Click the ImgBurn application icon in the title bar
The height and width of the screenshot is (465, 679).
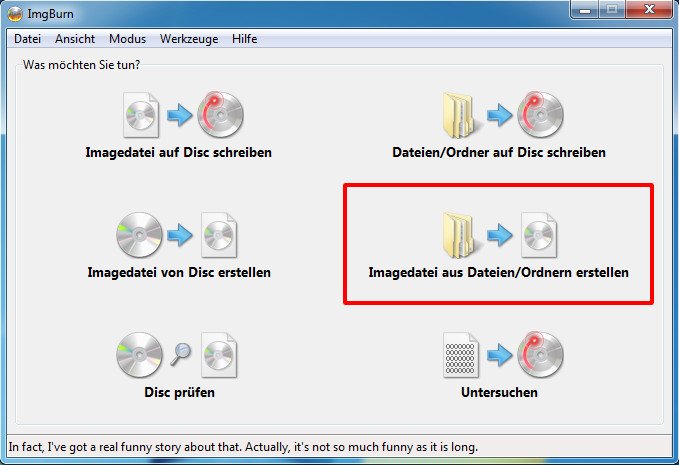(15, 14)
